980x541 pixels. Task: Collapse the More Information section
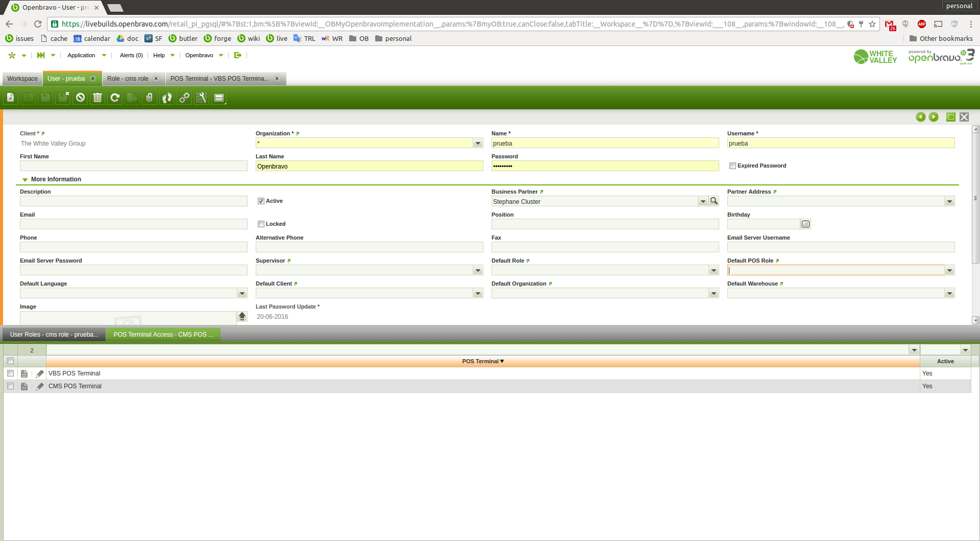[x=25, y=180]
